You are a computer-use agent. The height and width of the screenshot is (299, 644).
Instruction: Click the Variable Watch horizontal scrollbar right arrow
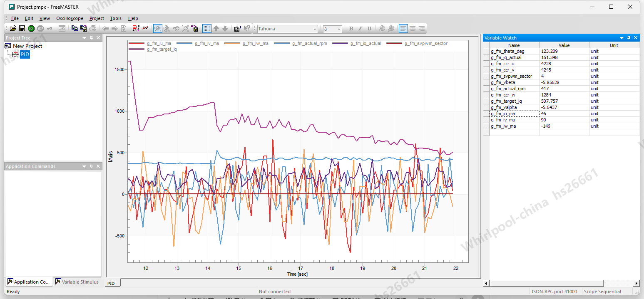636,283
